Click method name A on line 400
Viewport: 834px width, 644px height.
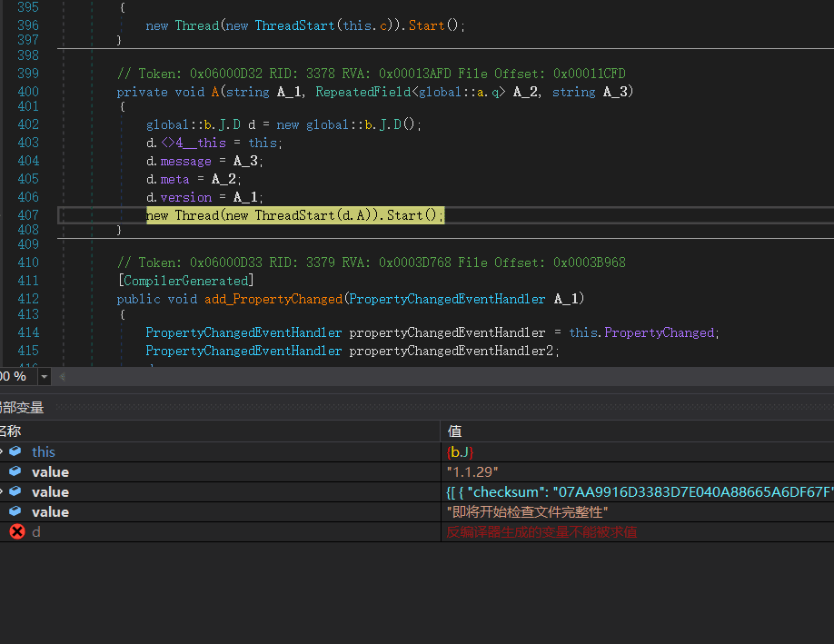pyautogui.click(x=215, y=92)
